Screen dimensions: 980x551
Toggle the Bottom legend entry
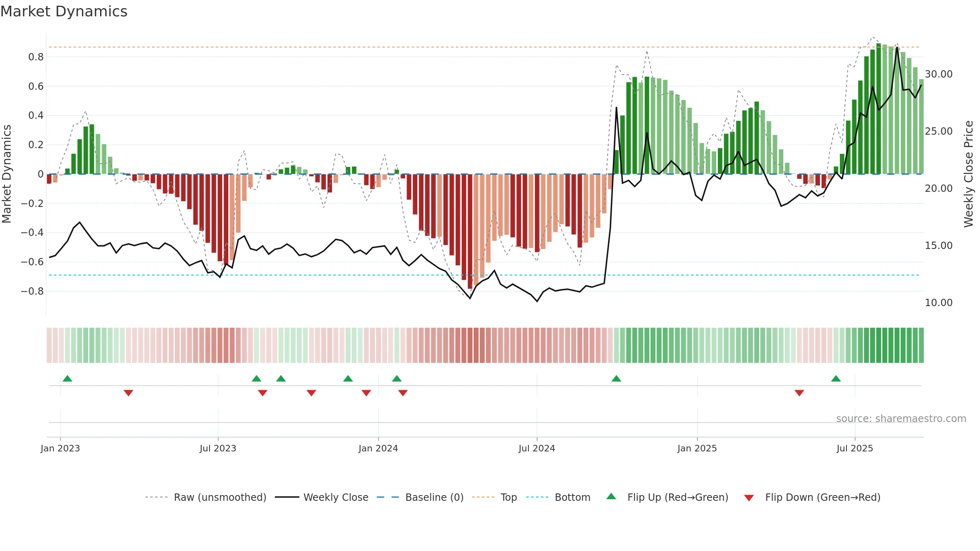pos(558,497)
